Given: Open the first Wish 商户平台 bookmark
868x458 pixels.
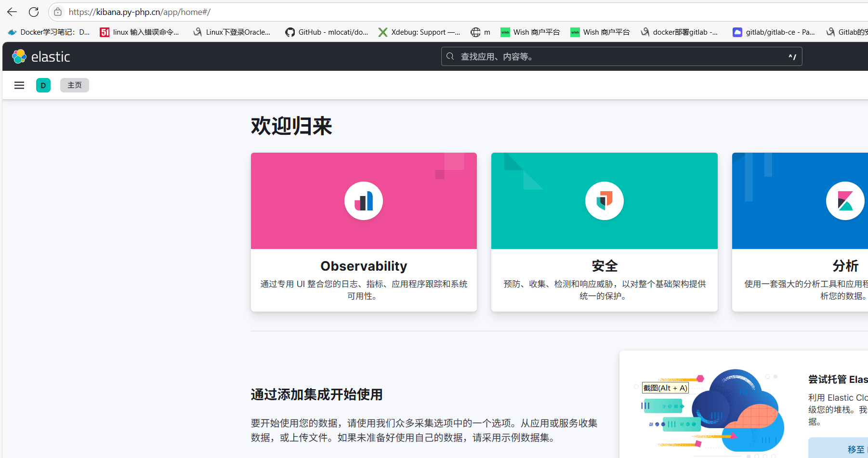Looking at the screenshot, I should tap(530, 32).
